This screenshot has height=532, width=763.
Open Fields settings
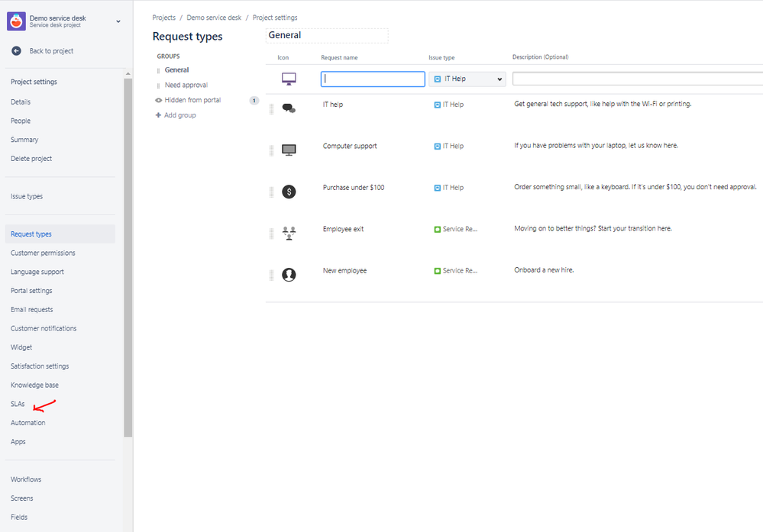pos(19,517)
